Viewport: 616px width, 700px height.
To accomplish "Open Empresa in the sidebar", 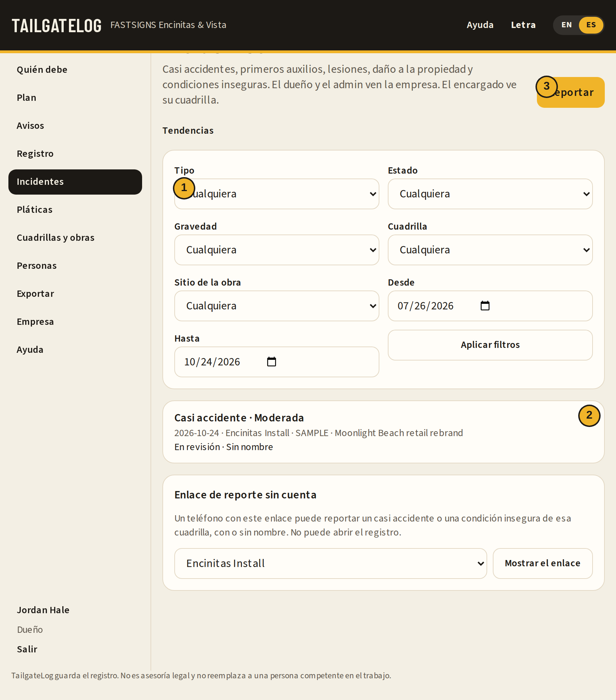I will pyautogui.click(x=75, y=322).
